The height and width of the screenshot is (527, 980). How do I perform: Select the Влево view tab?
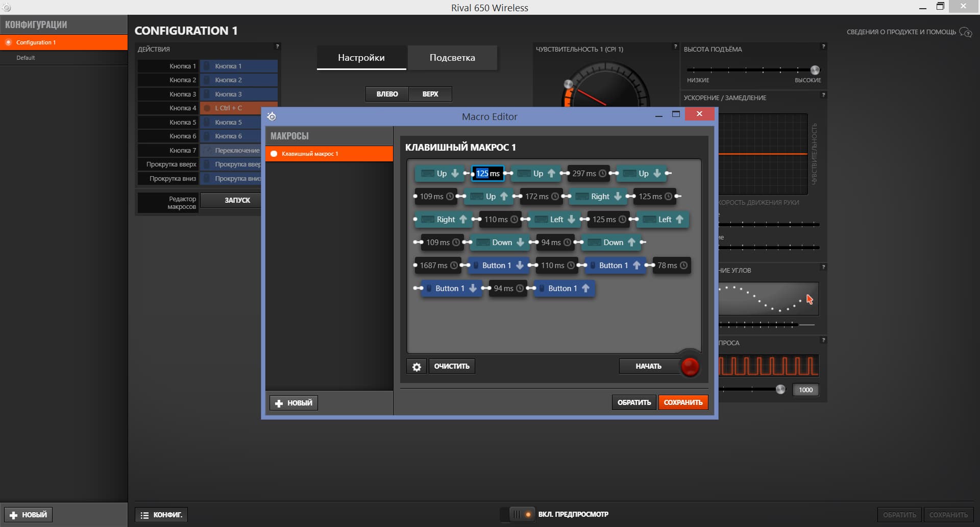pyautogui.click(x=387, y=94)
